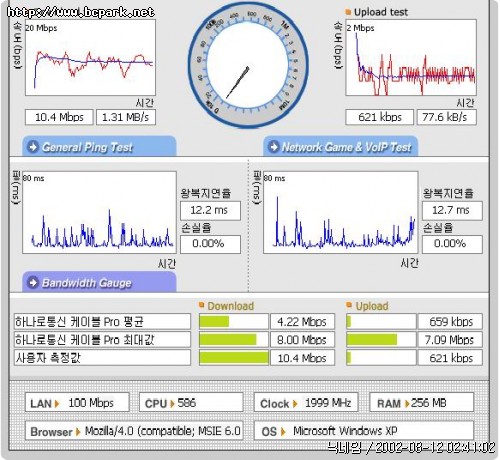The height and width of the screenshot is (460, 500).
Task: Click the 4.22 Mbps download progress bar
Action: click(x=234, y=321)
